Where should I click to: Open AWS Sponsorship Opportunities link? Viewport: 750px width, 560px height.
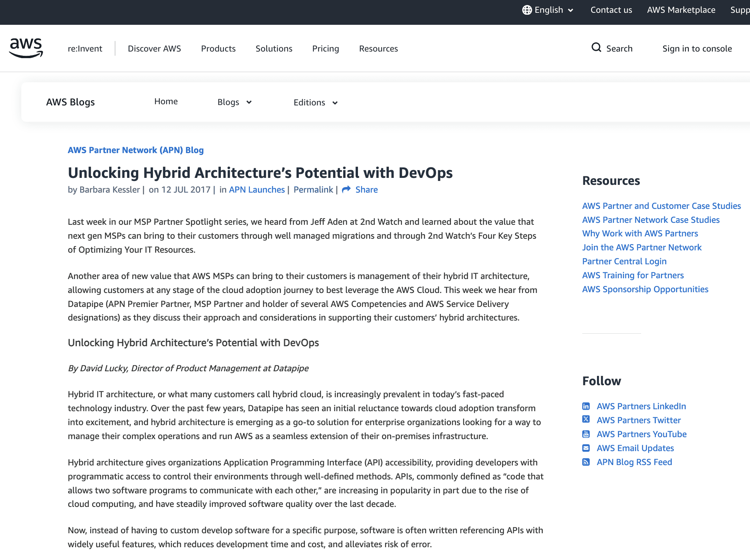coord(645,289)
